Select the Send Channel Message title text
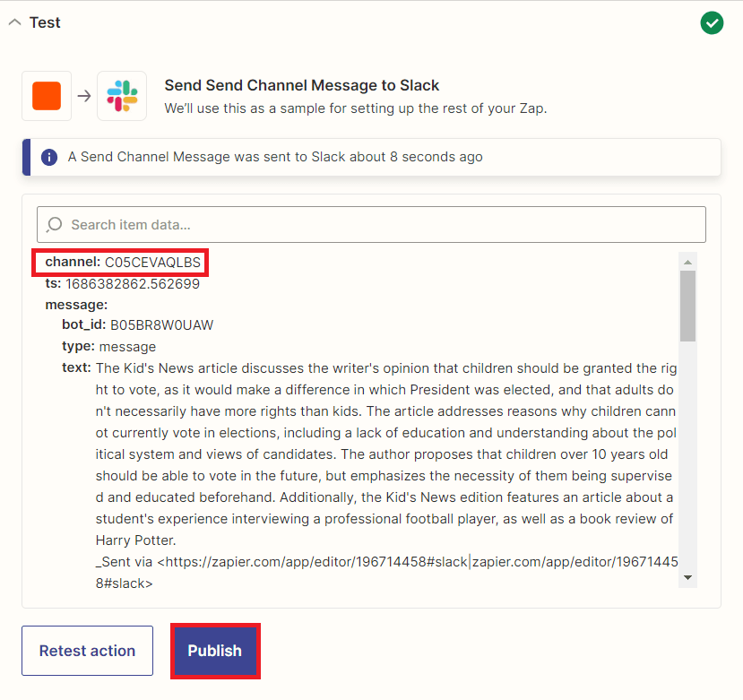Image resolution: width=743 pixels, height=700 pixels. tap(301, 85)
